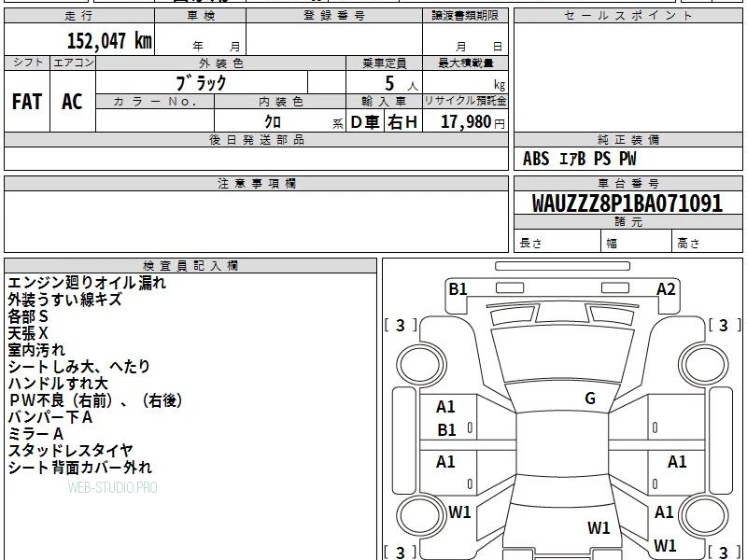
Task: Click the 諸元 header
Action: tap(627, 222)
